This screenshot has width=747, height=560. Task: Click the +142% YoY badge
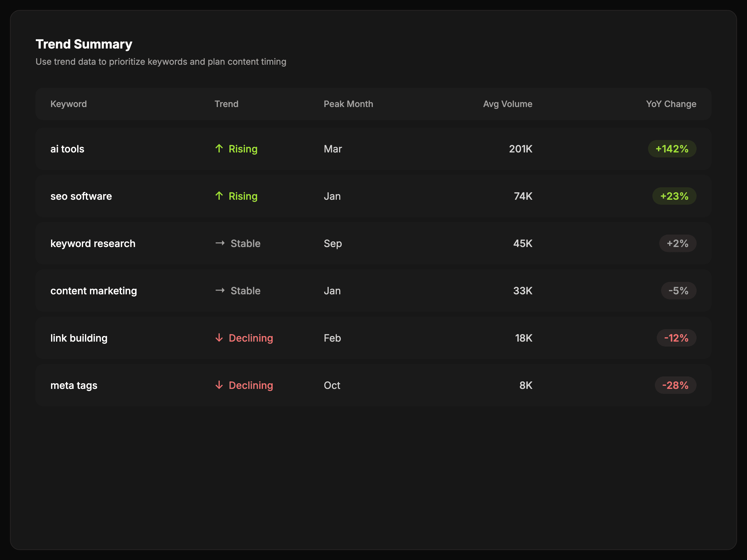click(x=672, y=149)
